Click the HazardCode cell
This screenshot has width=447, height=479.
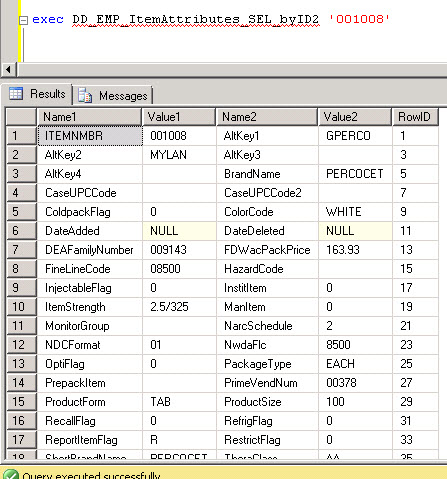coord(267,269)
